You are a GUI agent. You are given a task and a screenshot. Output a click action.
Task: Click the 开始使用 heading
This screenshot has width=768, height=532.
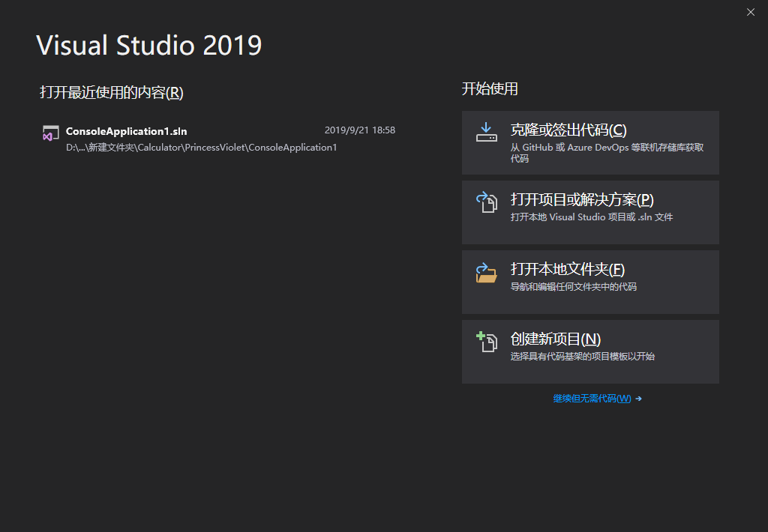(x=490, y=88)
